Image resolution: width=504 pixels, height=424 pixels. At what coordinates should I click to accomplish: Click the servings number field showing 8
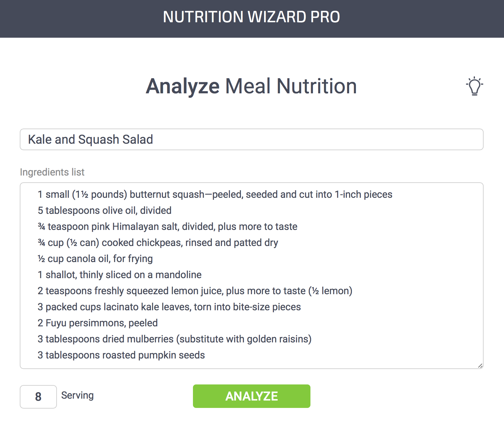38,396
